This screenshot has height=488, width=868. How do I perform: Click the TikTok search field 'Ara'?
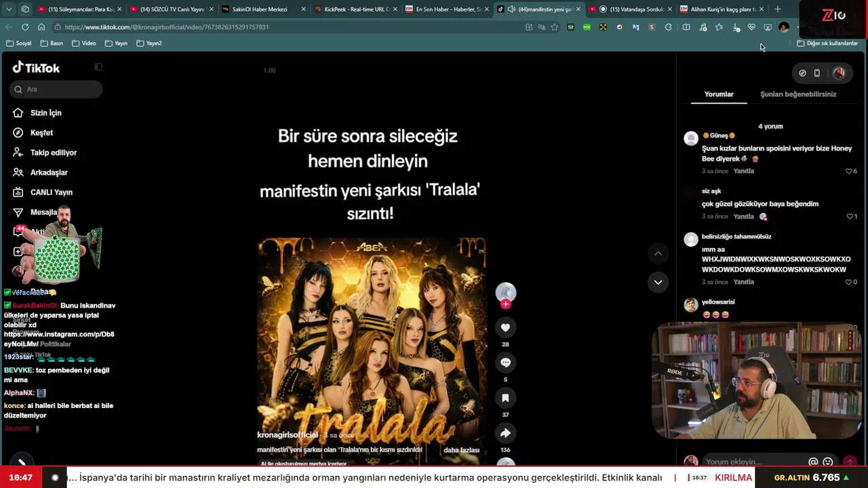(x=56, y=89)
